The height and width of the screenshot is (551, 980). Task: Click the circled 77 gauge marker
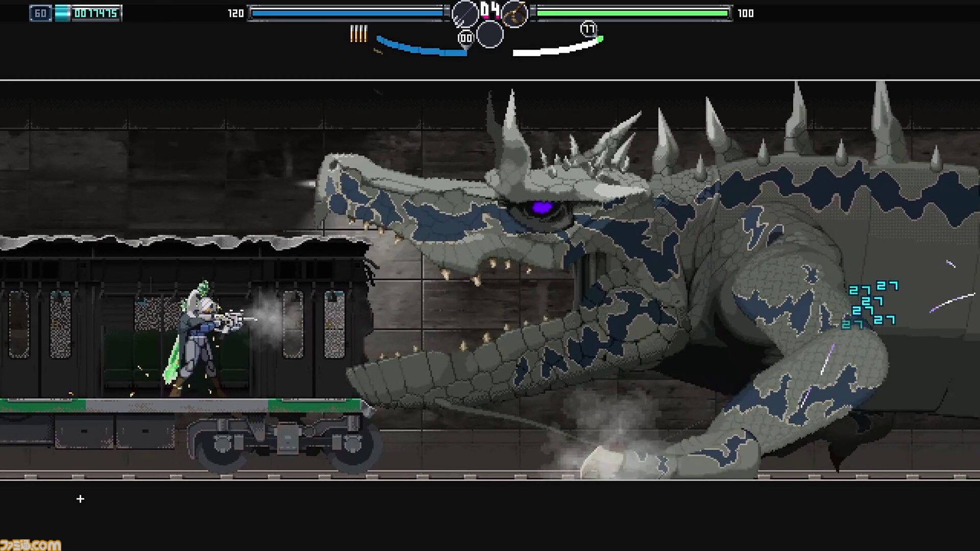589,29
